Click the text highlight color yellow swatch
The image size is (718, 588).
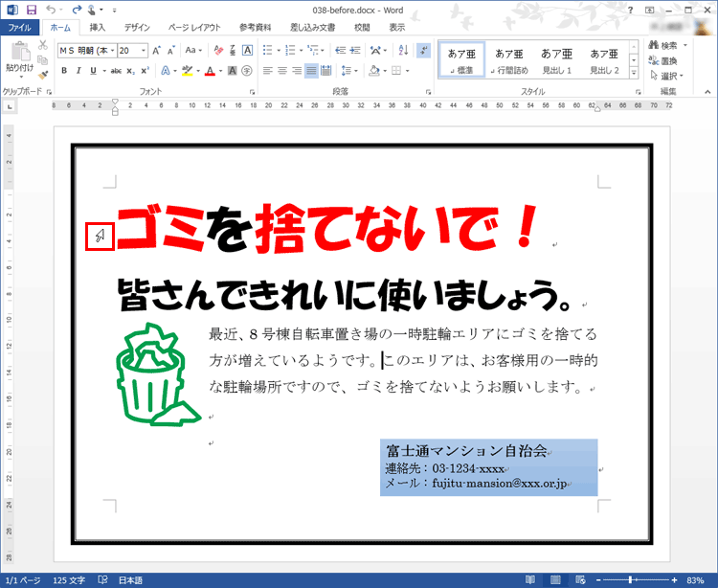point(188,71)
